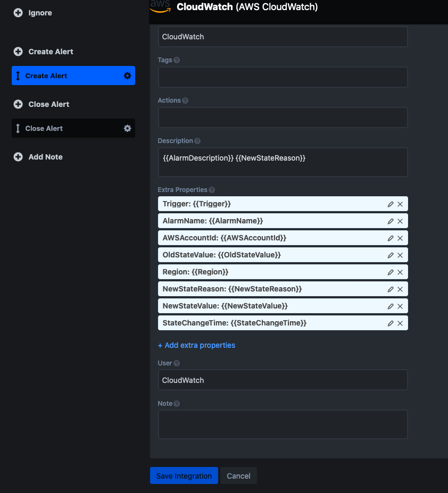Click the Region: {{Region}} property row

tap(283, 272)
